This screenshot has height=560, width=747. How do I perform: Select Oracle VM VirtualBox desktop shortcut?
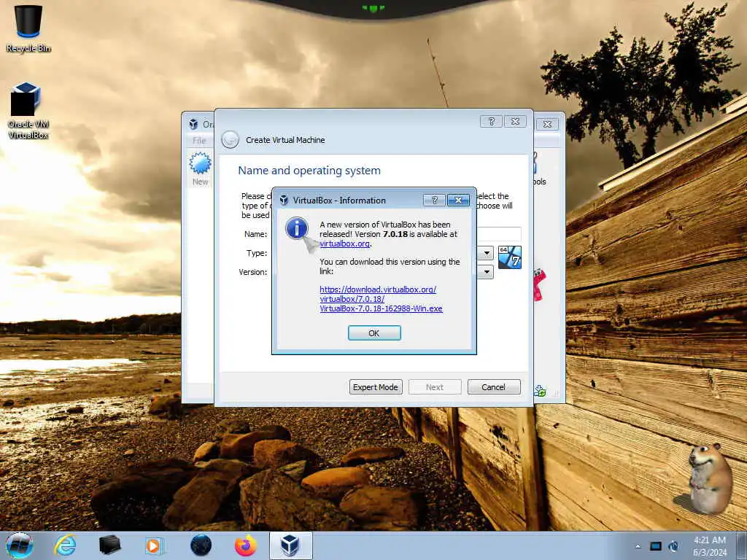click(28, 111)
